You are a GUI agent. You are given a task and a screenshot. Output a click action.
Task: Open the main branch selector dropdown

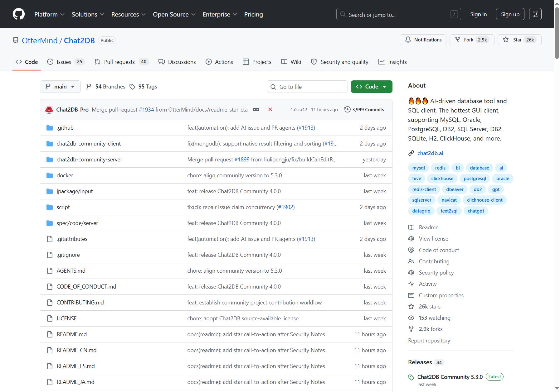click(x=60, y=87)
